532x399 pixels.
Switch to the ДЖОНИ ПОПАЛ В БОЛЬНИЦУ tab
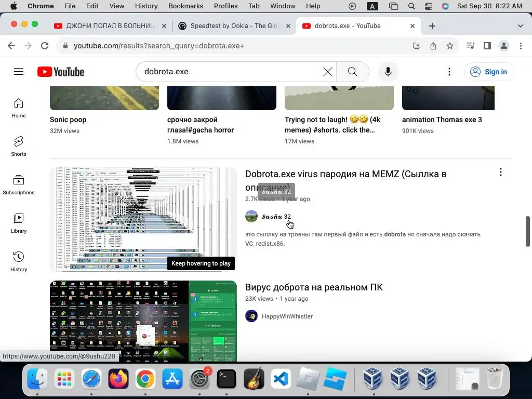pyautogui.click(x=109, y=26)
